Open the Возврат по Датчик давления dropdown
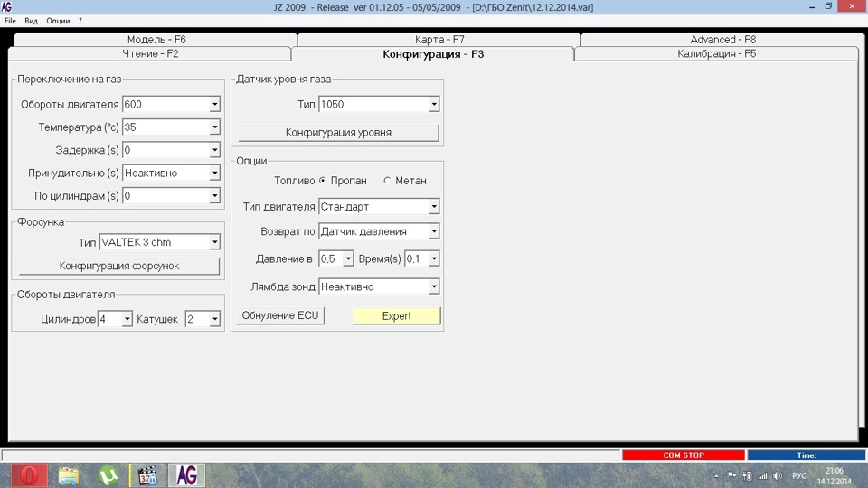The image size is (868, 488). click(x=433, y=231)
